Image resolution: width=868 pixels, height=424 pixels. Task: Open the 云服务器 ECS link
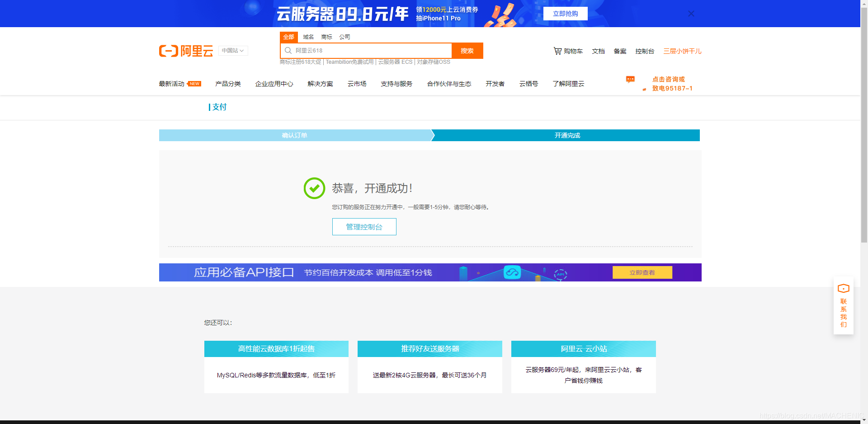[395, 62]
